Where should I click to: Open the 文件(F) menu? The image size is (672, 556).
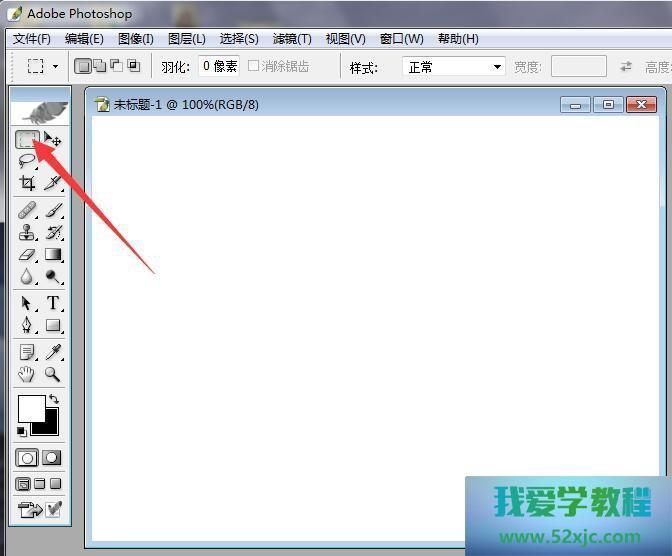31,39
